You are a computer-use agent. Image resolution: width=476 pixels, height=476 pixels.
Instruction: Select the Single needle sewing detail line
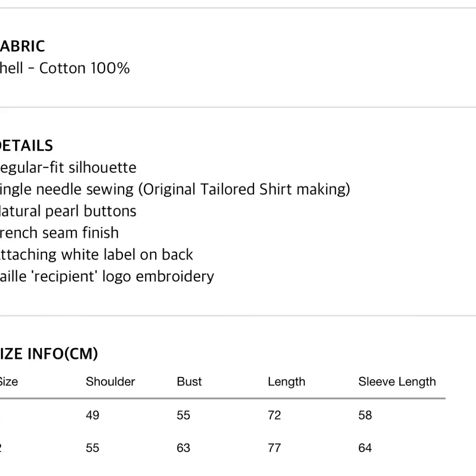(x=175, y=189)
